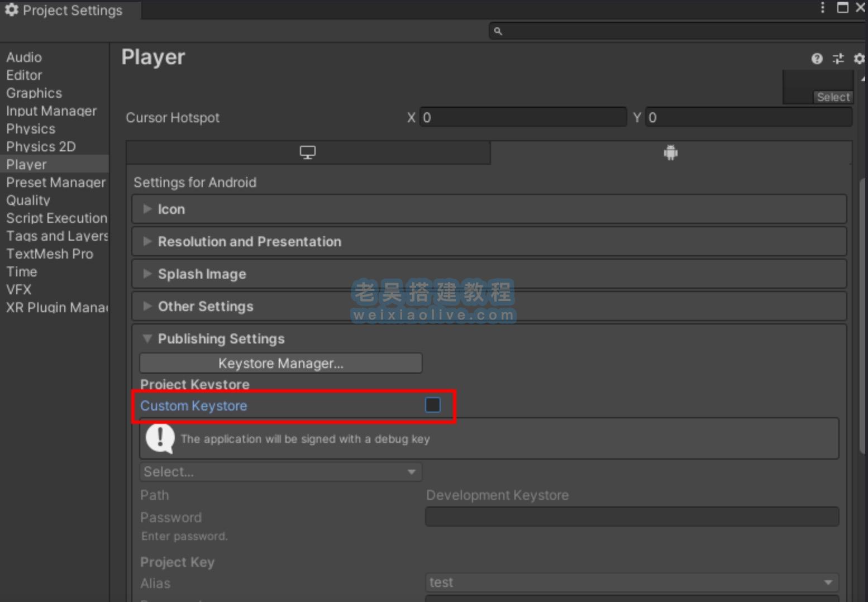Click the Player settings gear icon

click(x=859, y=59)
